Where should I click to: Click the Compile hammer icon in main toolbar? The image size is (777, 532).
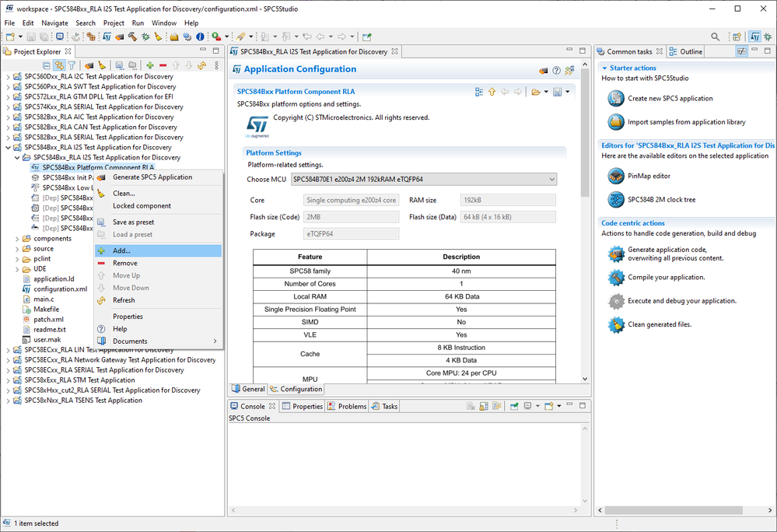(132, 37)
